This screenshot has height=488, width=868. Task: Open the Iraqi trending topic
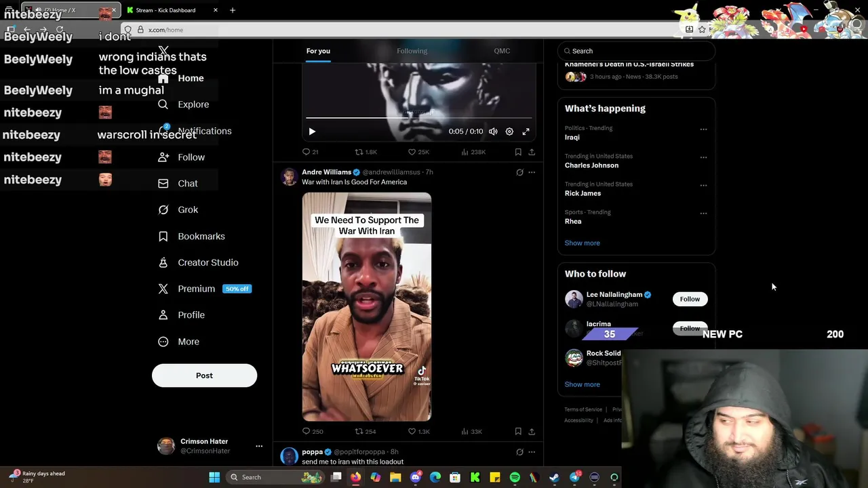pos(572,137)
